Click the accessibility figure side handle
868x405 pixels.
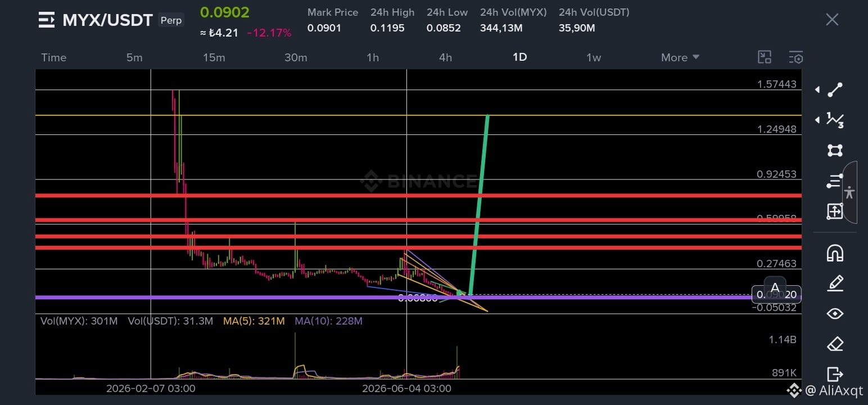849,192
